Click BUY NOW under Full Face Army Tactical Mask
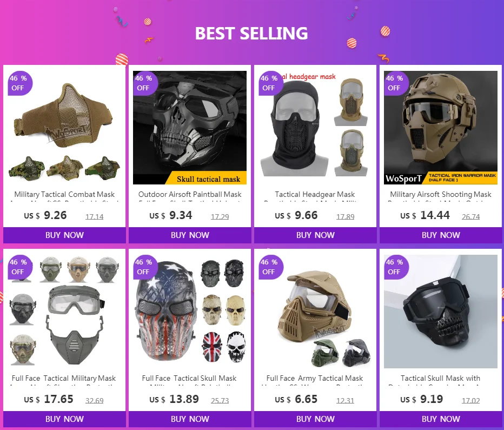 coord(315,419)
